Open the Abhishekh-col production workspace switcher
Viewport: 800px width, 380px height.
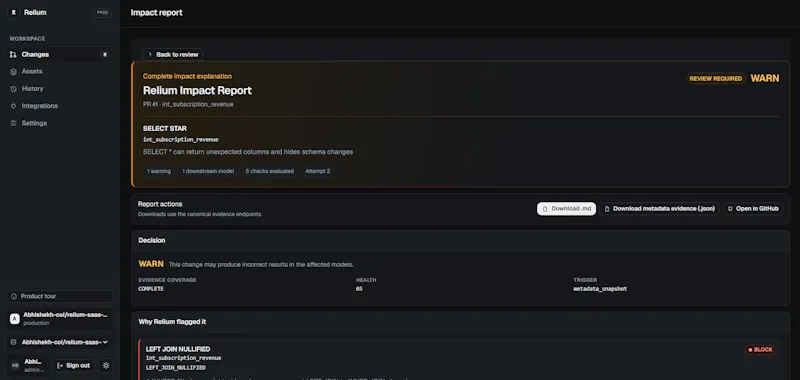[59, 319]
